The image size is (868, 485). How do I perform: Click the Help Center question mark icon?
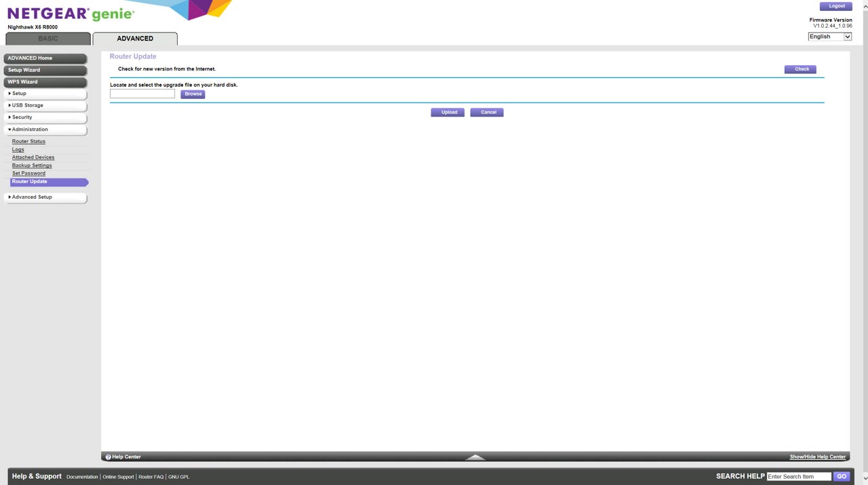point(108,457)
